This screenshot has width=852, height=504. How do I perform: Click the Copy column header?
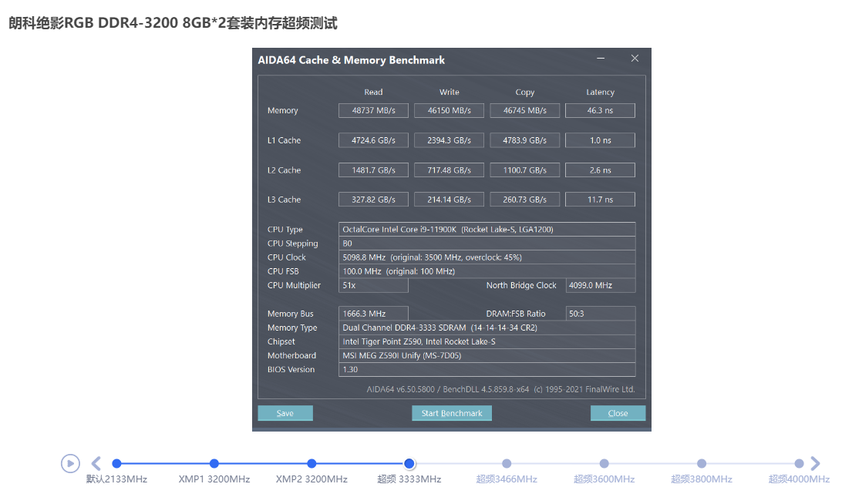[x=525, y=92]
